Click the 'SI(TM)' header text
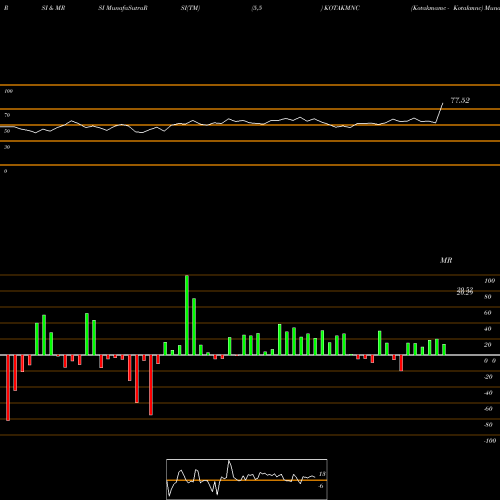This screenshot has width=500, height=500. click(190, 8)
